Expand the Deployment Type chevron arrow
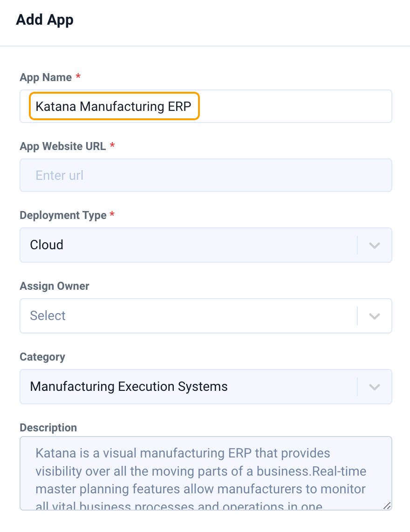This screenshot has width=410, height=532. pos(375,246)
